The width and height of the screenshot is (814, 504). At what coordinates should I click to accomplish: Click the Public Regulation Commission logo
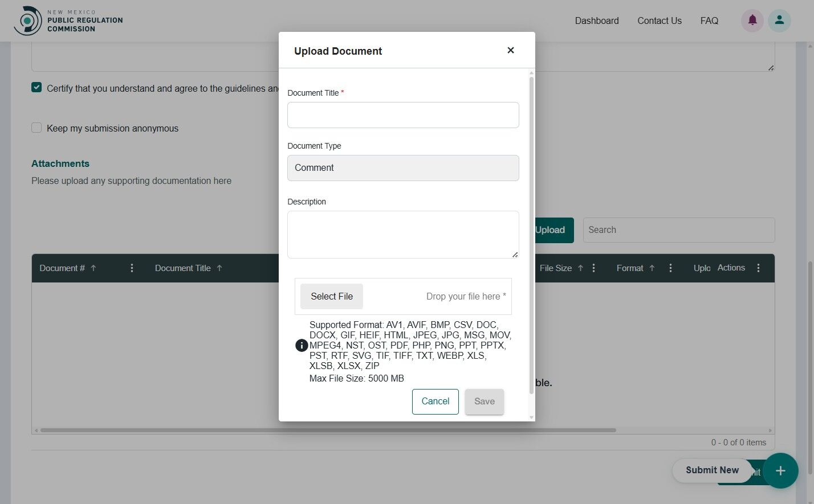coord(68,20)
